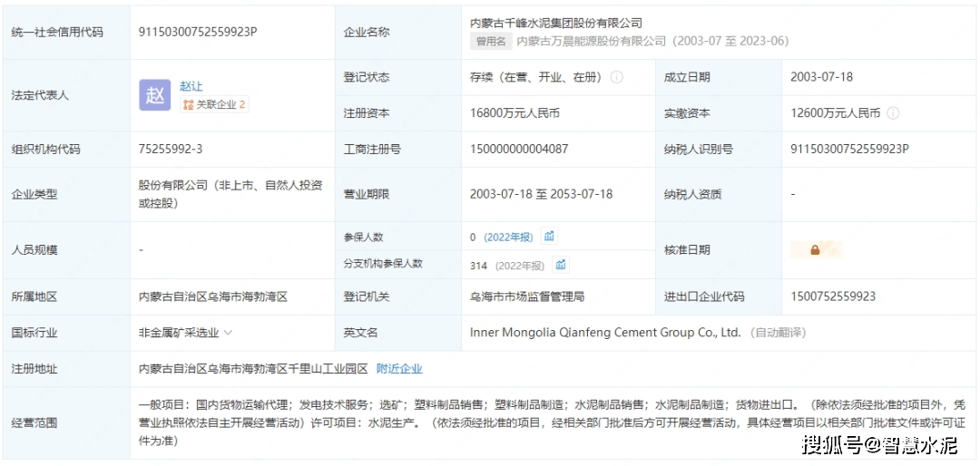This screenshot has height=466, width=980.
Task: Click the info icon beside 存续 registration status
Action: click(617, 77)
